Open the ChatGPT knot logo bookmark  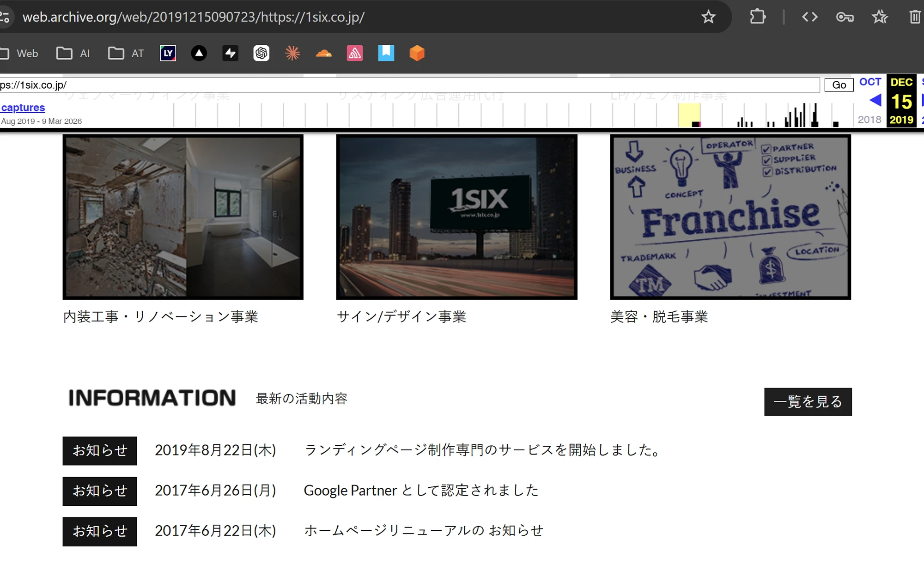261,53
